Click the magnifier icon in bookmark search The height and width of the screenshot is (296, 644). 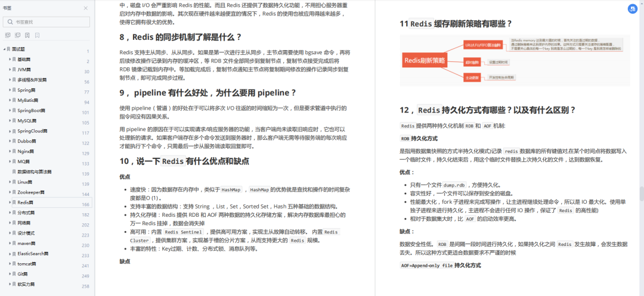click(x=10, y=21)
